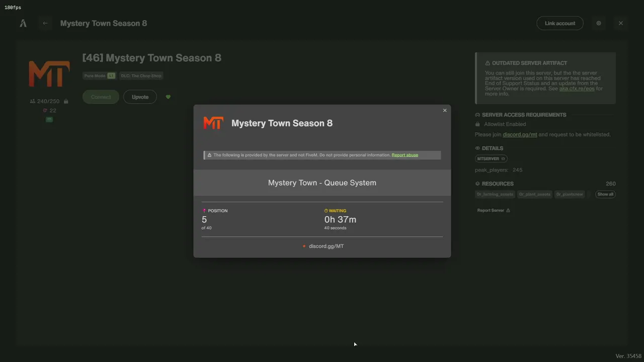The width and height of the screenshot is (644, 362).
Task: Open the Report abuse link
Action: (x=405, y=155)
